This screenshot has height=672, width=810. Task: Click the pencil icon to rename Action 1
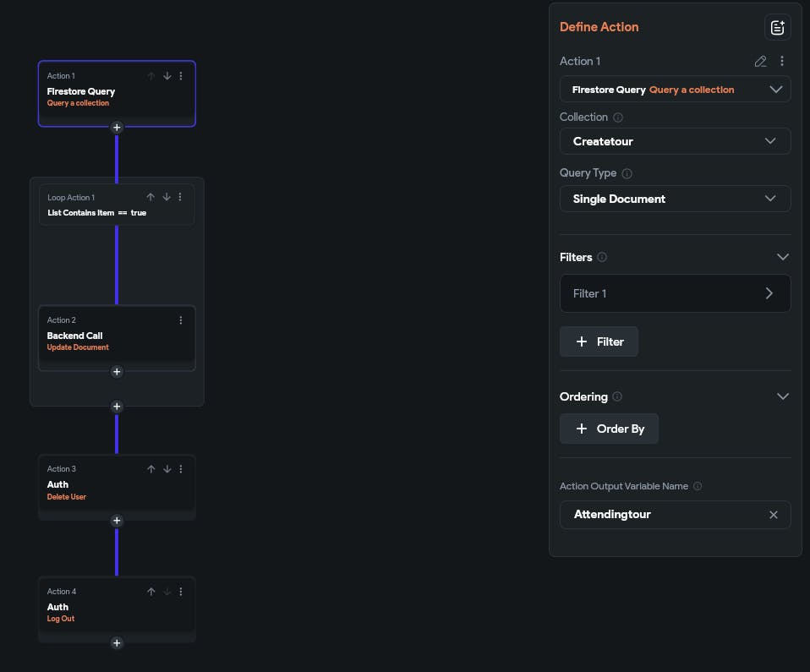(760, 61)
